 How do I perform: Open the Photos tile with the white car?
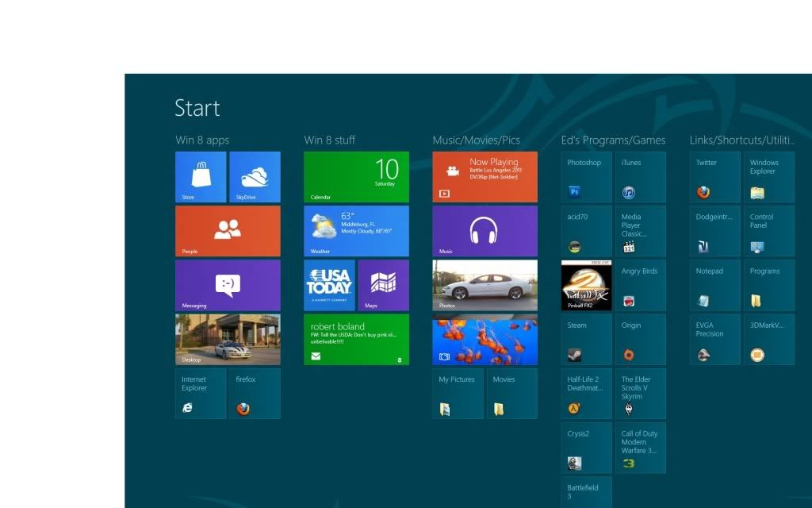click(x=485, y=285)
